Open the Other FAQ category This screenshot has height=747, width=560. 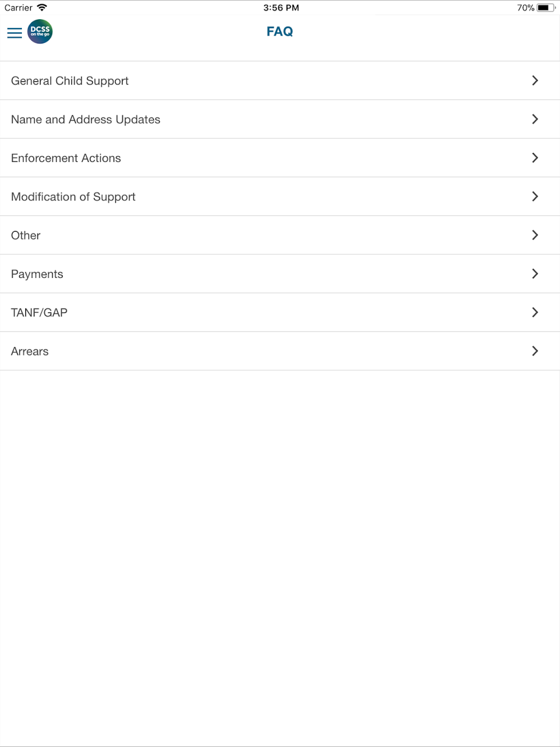[x=26, y=235]
